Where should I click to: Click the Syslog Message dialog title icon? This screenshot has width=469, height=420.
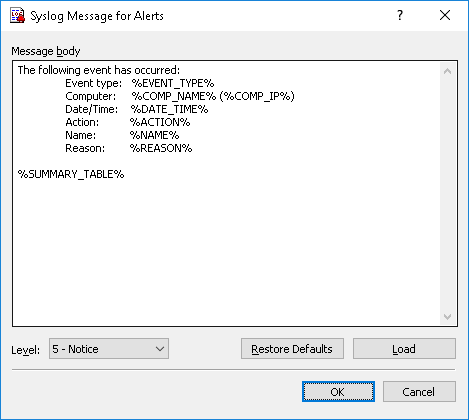pos(17,16)
